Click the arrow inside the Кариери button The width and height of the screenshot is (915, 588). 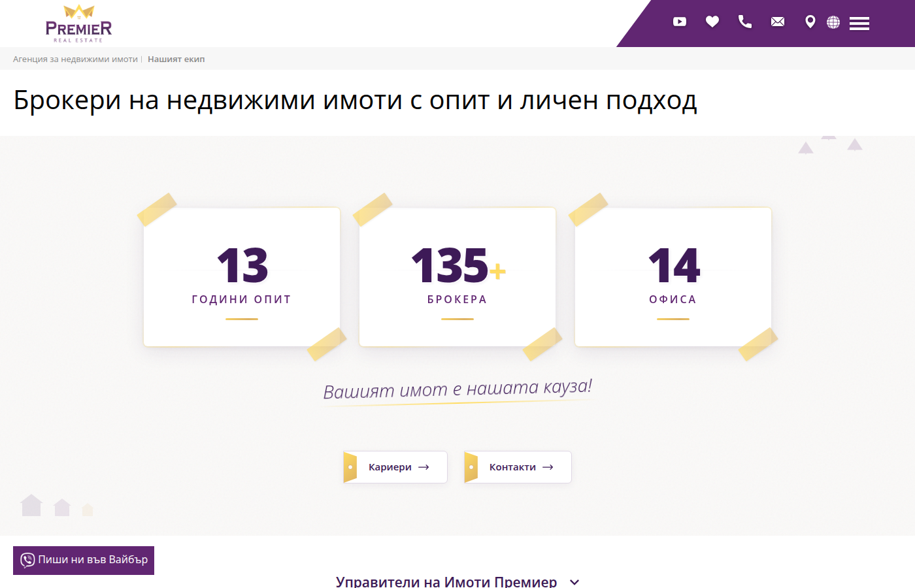425,467
